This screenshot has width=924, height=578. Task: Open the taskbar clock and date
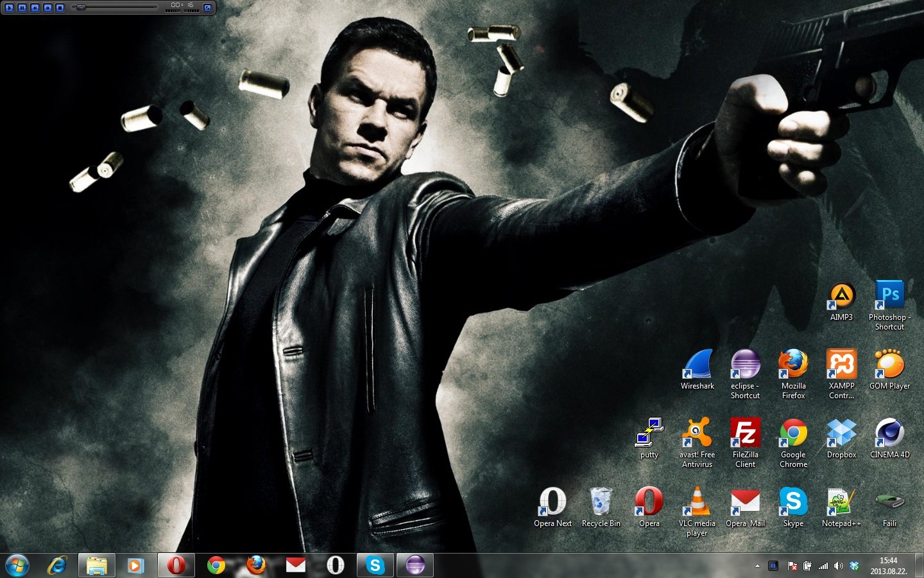pos(888,566)
